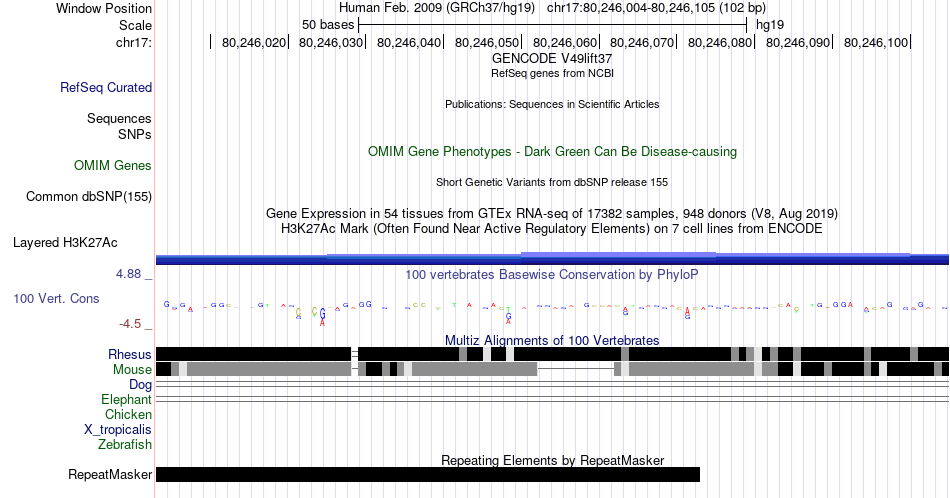950x498 pixels.
Task: Click 'Repeating Elements by RepeatMasker' title
Action: 552,460
